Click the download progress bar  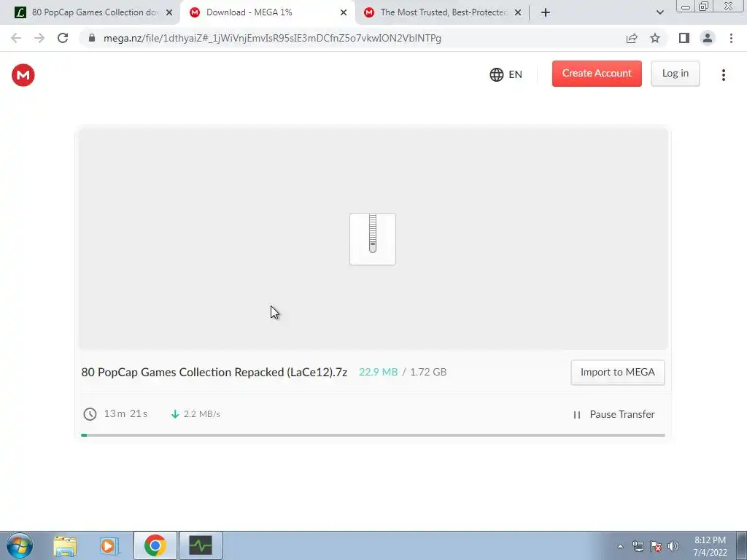[373, 435]
